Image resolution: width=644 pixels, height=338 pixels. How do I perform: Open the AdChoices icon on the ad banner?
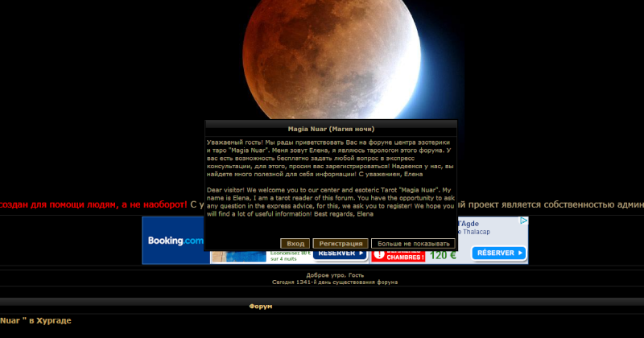[x=524, y=221]
